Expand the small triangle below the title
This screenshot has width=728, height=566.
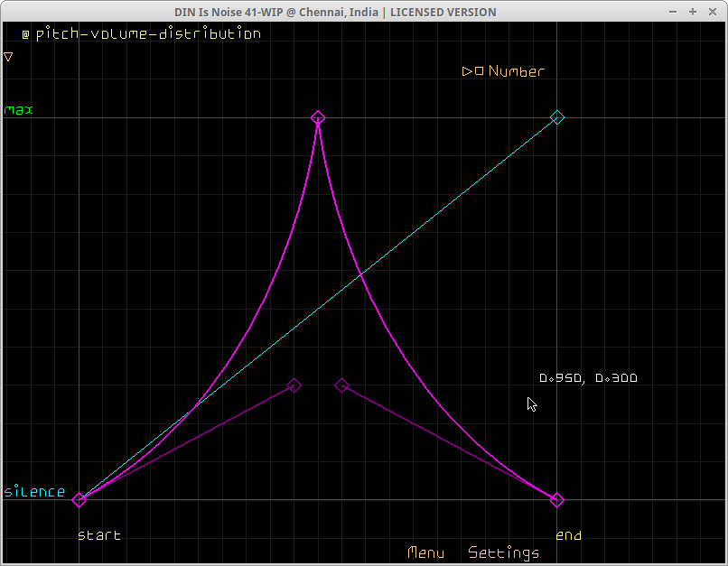click(x=8, y=57)
